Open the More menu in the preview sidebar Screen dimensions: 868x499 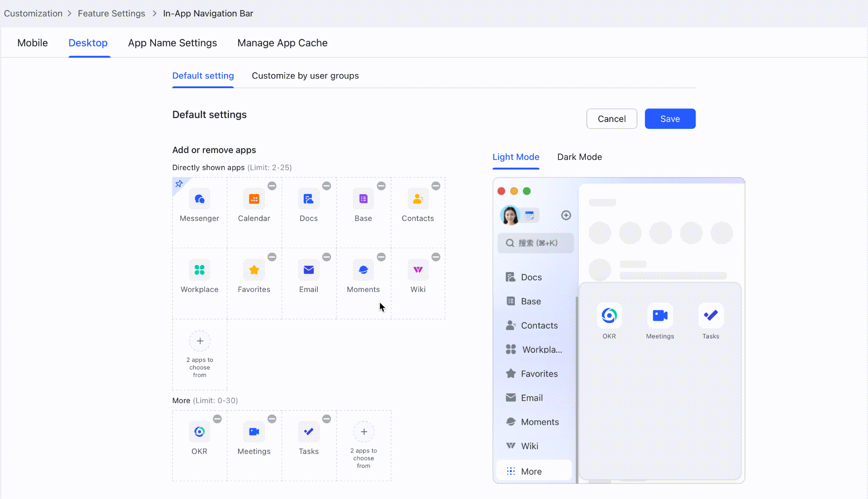click(x=531, y=471)
